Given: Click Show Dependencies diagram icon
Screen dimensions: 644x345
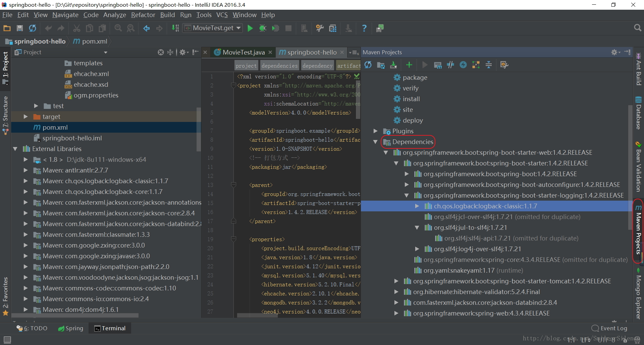Looking at the screenshot, I should click(476, 65).
